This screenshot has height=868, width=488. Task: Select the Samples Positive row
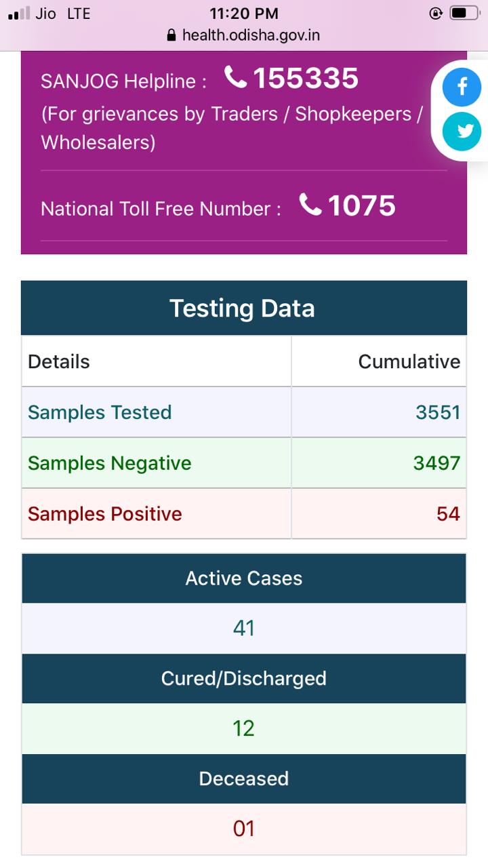[x=244, y=513]
